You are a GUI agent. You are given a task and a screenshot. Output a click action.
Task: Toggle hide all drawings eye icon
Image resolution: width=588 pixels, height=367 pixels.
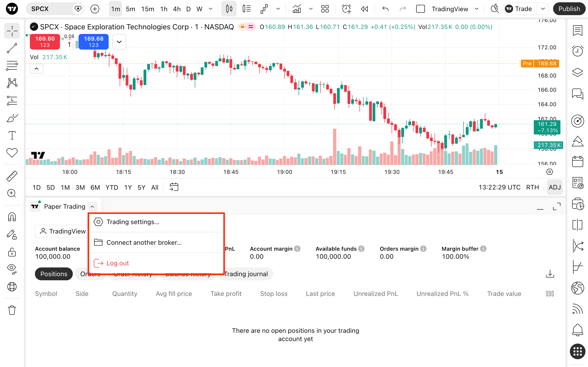point(12,269)
